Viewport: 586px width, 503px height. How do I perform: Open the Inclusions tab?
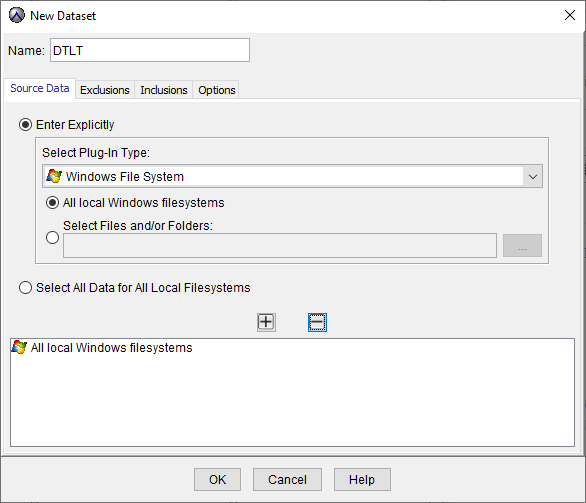coord(164,90)
